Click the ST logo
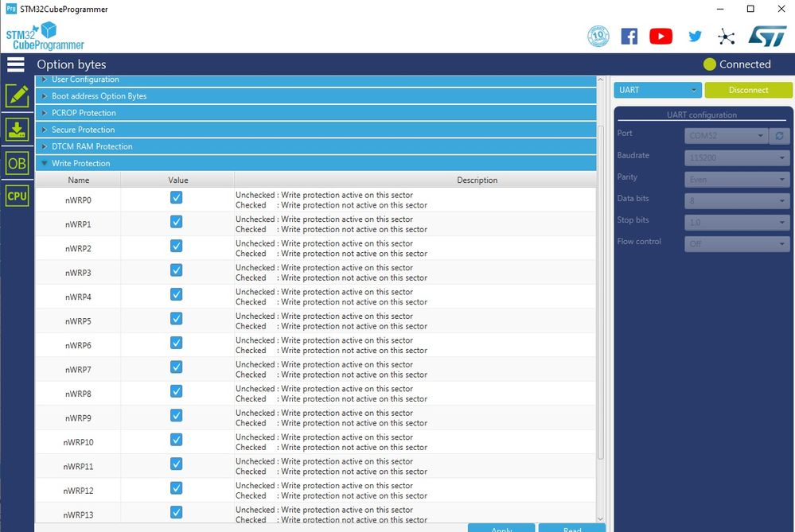The width and height of the screenshot is (795, 532). (x=768, y=37)
